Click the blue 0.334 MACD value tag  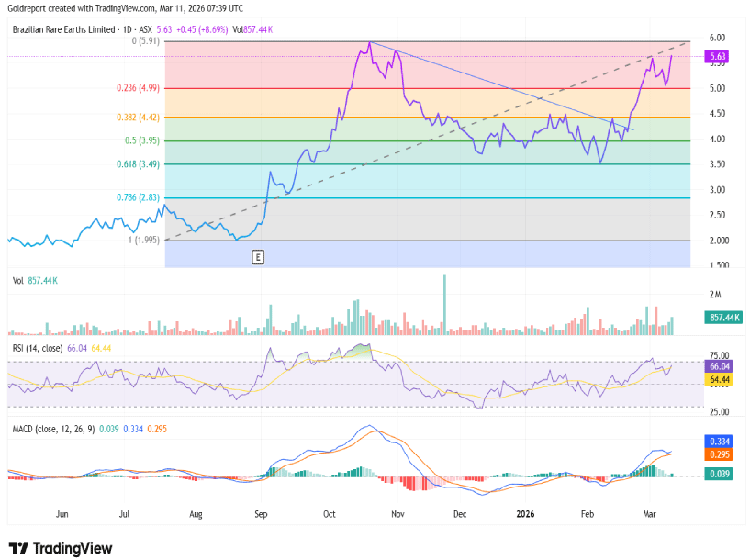point(716,441)
